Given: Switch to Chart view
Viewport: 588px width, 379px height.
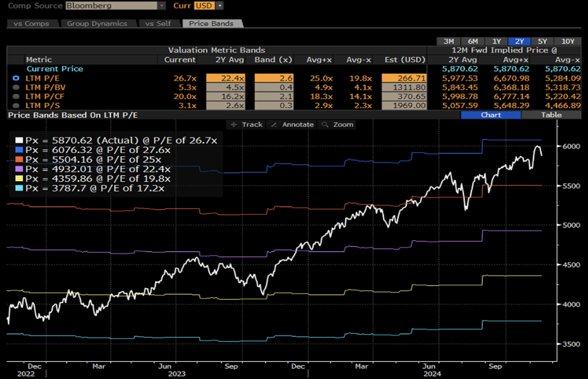Looking at the screenshot, I should click(491, 115).
